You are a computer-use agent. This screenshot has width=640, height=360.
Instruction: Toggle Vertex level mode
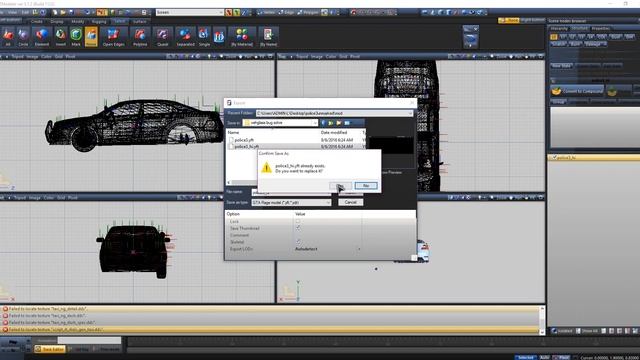pos(266,12)
